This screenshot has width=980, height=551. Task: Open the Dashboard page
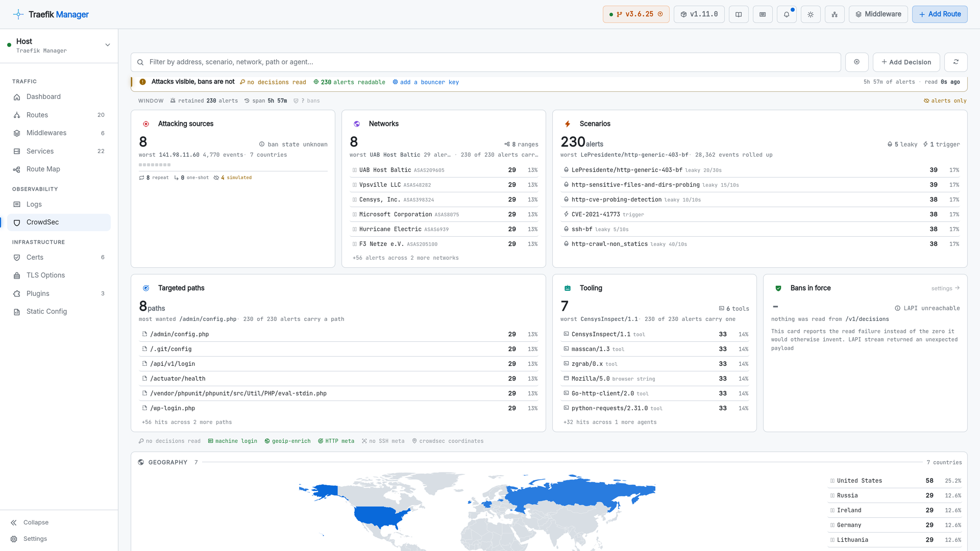pyautogui.click(x=59, y=97)
